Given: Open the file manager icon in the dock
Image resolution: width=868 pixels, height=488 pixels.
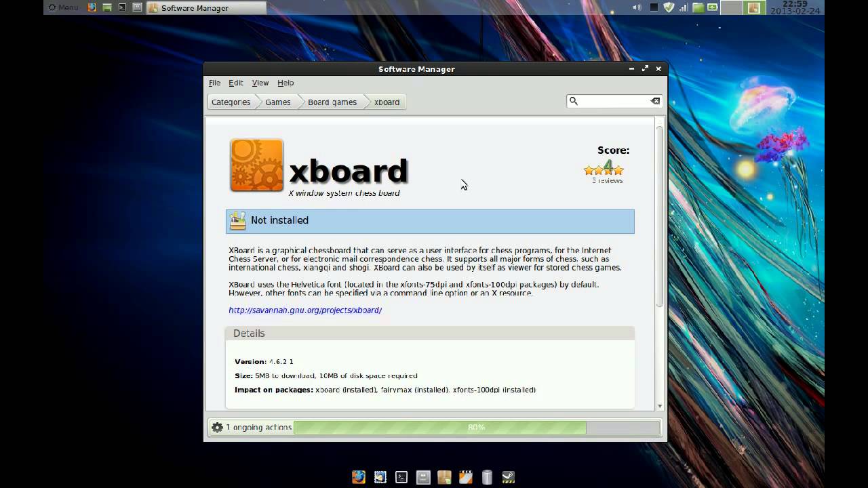Looking at the screenshot, I should point(423,477).
